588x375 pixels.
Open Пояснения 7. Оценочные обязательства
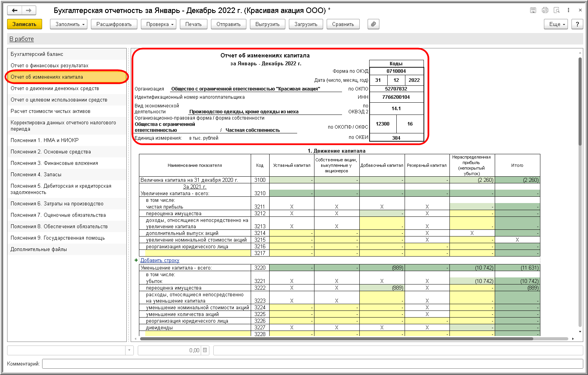(67, 215)
